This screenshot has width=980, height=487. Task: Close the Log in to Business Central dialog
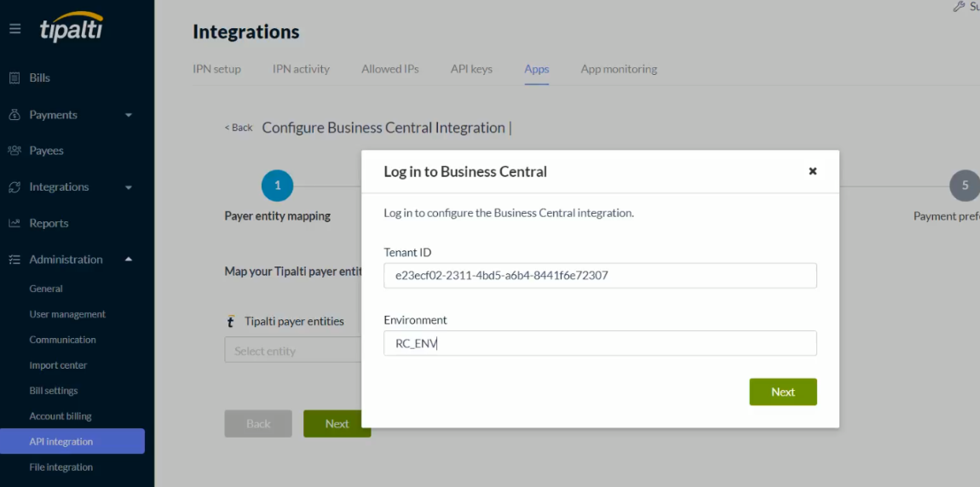812,171
